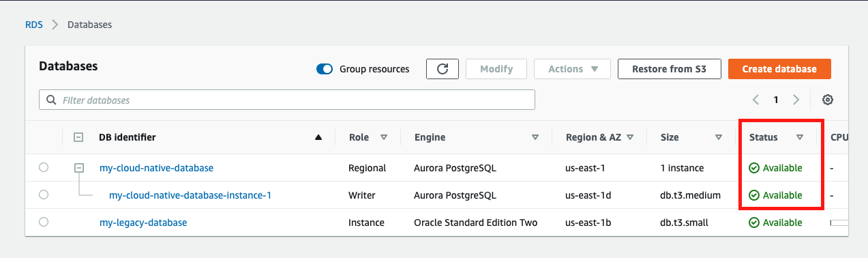Click Oracle Standard Edition Two engine cell
The image size is (868, 258).
coord(476,223)
